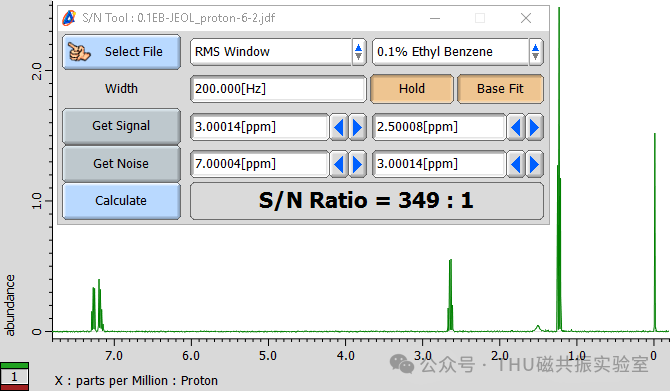The height and width of the screenshot is (391, 670).
Task: Click the left arrow beside noise end 3.00014
Action: point(516,164)
